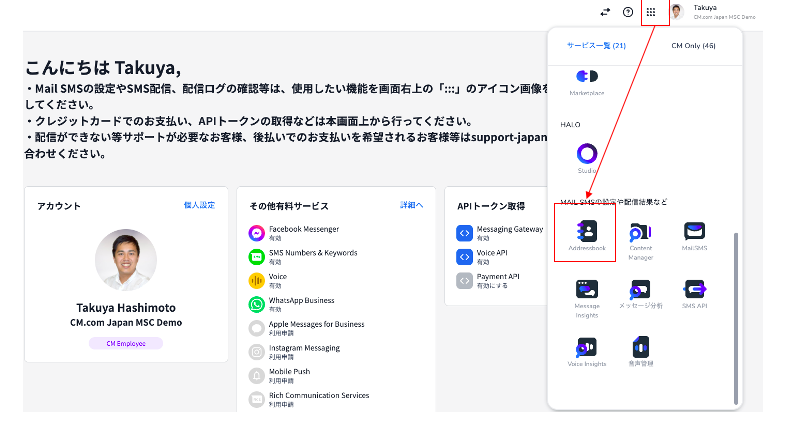This screenshot has width=787, height=429.
Task: Open the Voice Insights app
Action: coord(587,352)
